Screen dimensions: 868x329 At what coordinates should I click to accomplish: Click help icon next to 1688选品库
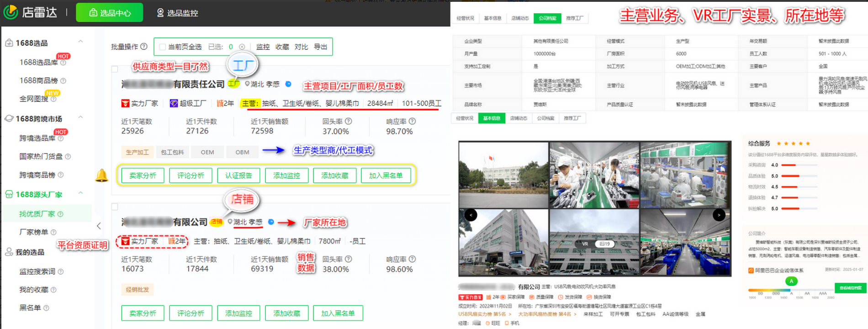63,63
